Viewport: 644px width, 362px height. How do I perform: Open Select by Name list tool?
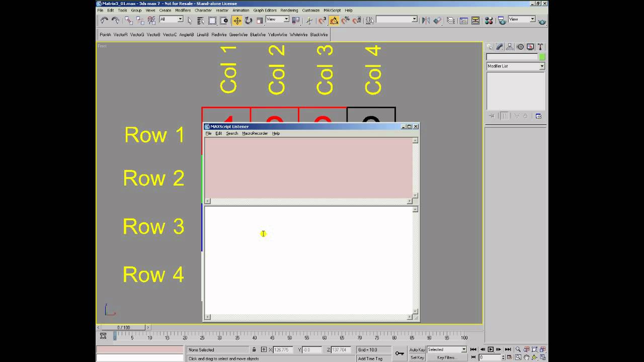(201, 21)
